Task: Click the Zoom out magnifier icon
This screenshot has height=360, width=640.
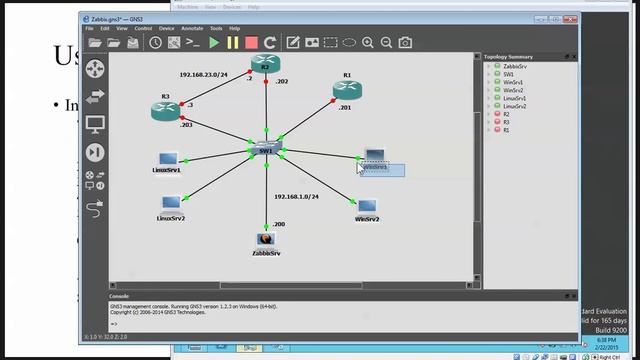Action: 386,42
